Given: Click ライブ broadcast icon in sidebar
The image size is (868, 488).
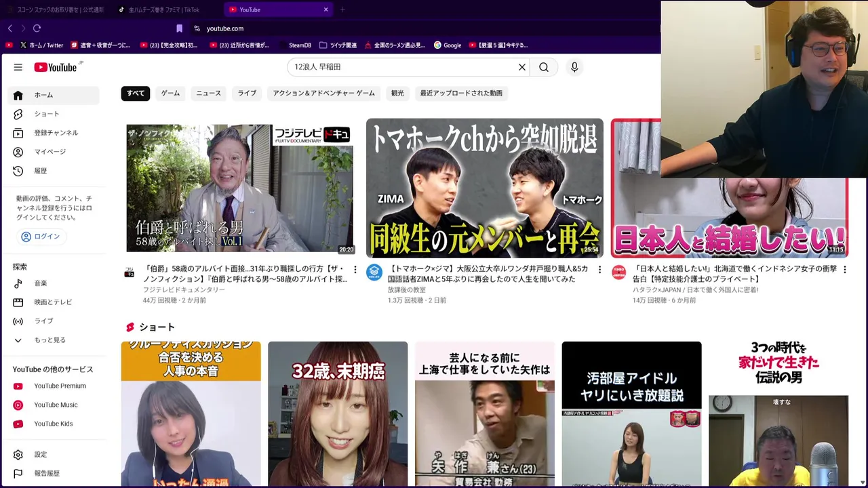Looking at the screenshot, I should pos(18,321).
